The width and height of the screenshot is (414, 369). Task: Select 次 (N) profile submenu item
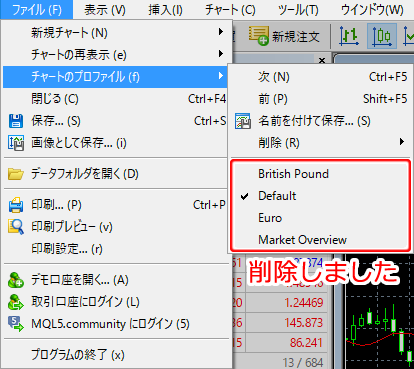tap(320, 77)
